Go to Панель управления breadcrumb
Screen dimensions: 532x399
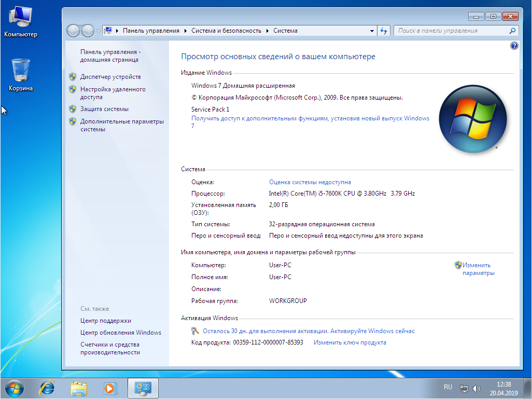click(x=151, y=31)
